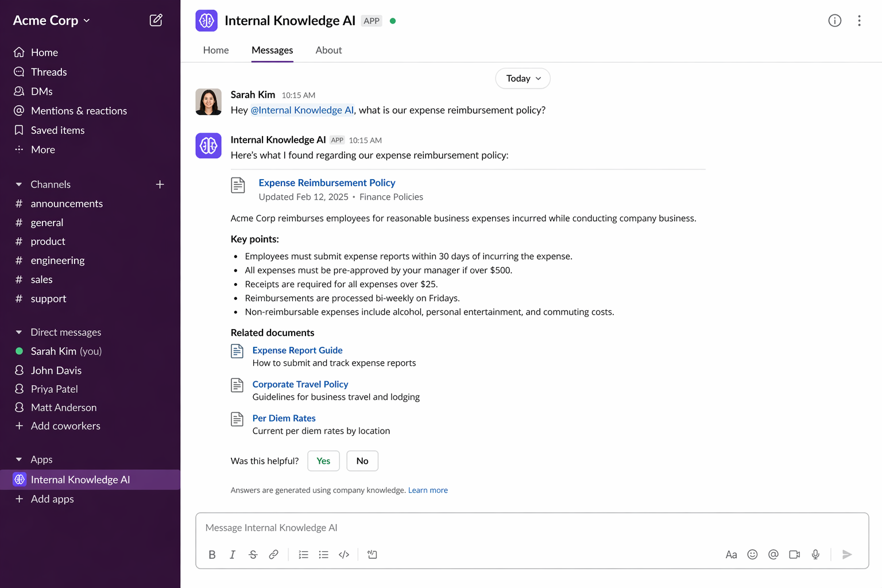
Task: Record a video clip from the composer
Action: [x=794, y=554]
